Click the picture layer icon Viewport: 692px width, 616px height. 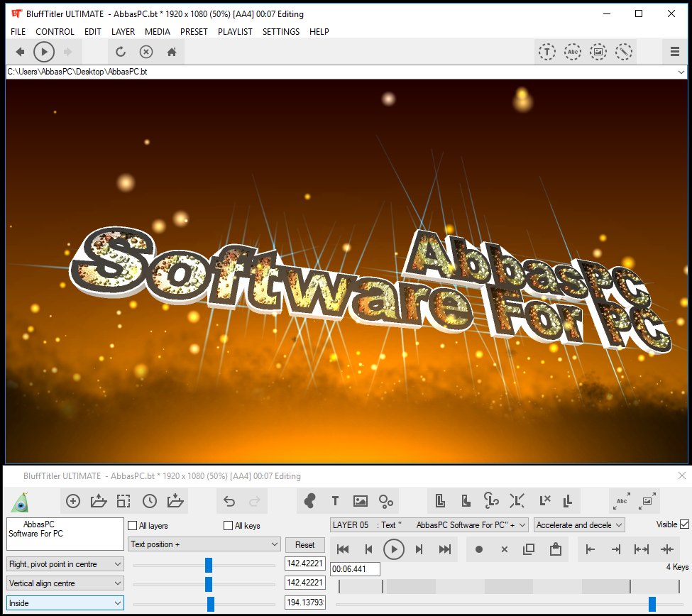coord(360,501)
